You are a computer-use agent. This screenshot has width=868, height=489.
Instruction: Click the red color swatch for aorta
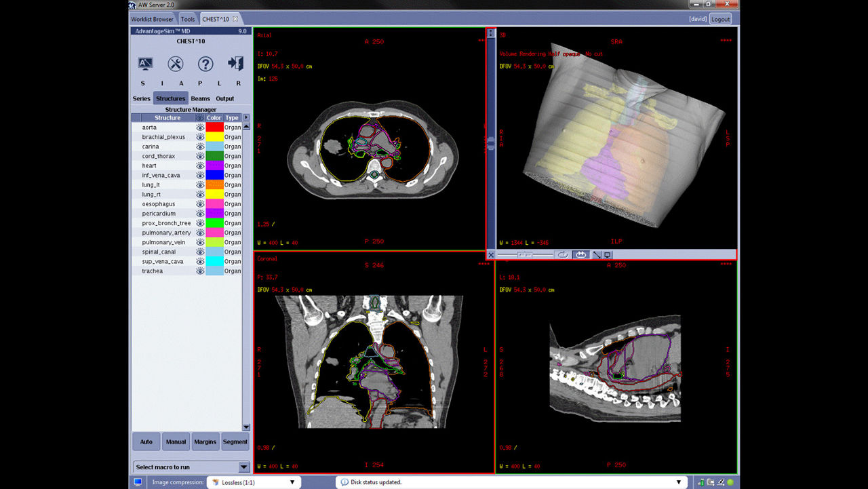coord(214,127)
